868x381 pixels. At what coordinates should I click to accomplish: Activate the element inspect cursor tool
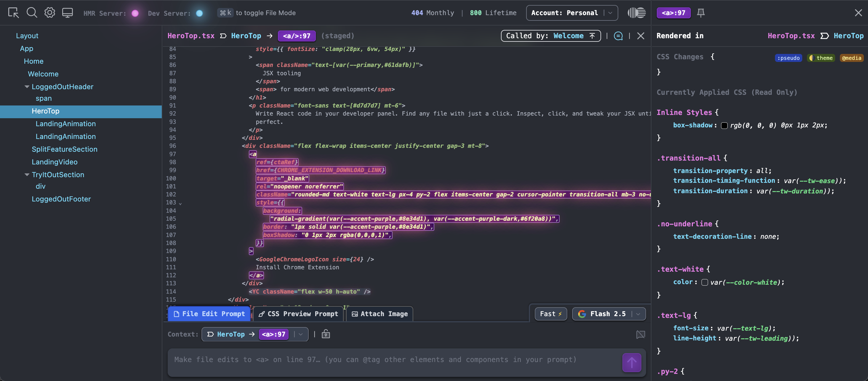13,13
